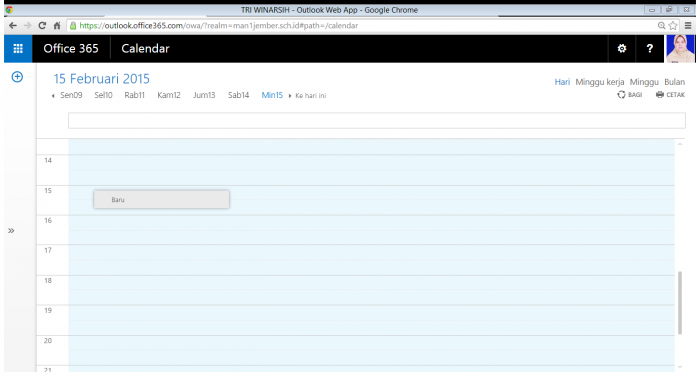Viewport: 700px width, 376px height.
Task: Jump to today via Ke hari ini
Action: [x=311, y=96]
